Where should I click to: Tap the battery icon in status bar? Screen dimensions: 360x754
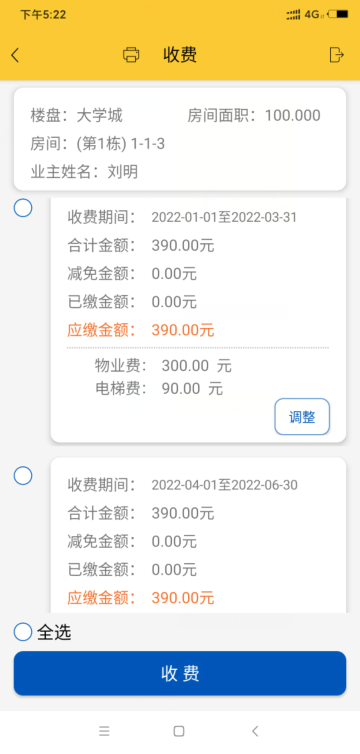coord(338,14)
